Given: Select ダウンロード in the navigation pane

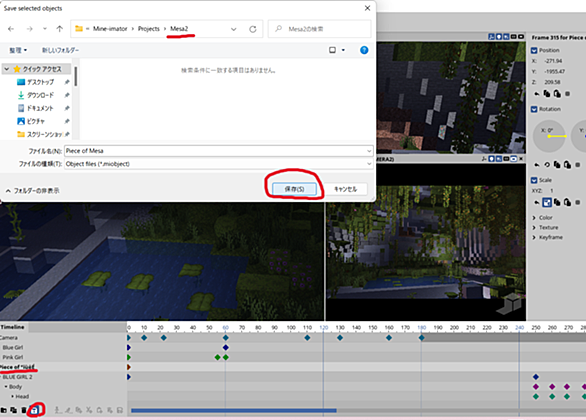Looking at the screenshot, I should coord(40,95).
